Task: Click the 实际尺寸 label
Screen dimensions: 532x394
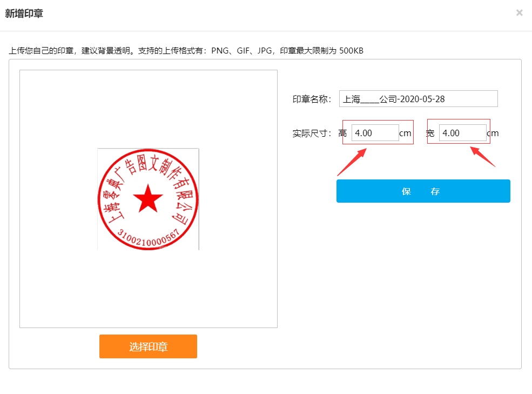Action: click(312, 133)
